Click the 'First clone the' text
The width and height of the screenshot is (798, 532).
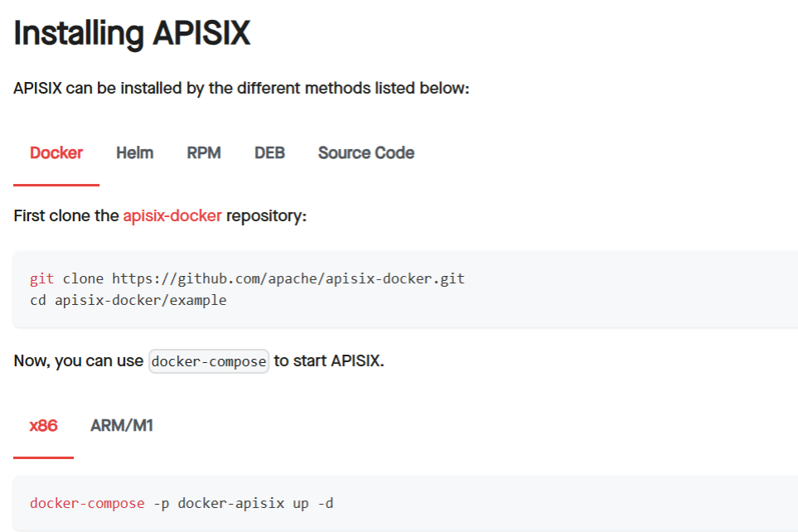pyautogui.click(x=66, y=215)
